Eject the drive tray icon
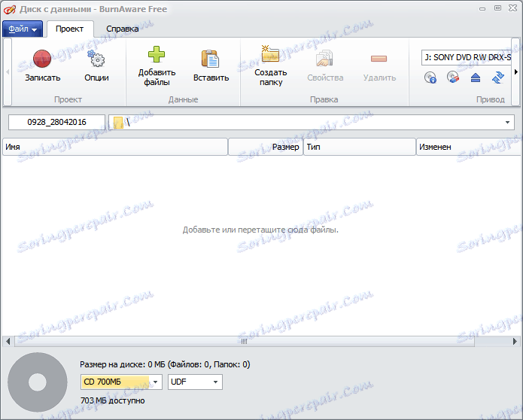The width and height of the screenshot is (523, 420). (x=476, y=78)
